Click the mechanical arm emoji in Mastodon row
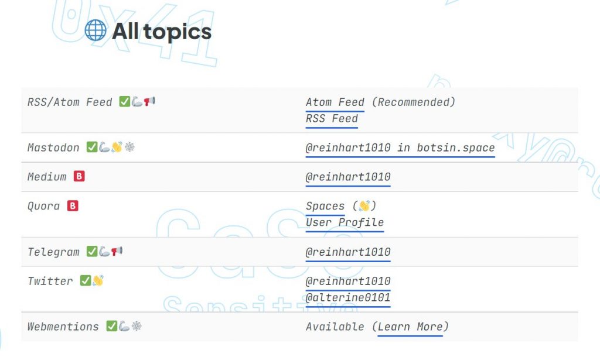Screen dimensions: 600x364 104,147
